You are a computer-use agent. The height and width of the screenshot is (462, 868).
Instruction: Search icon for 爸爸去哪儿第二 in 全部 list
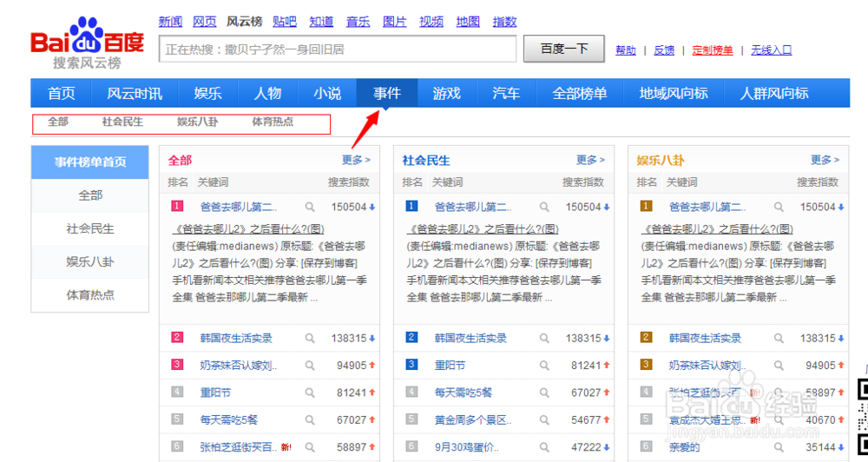[x=310, y=208]
